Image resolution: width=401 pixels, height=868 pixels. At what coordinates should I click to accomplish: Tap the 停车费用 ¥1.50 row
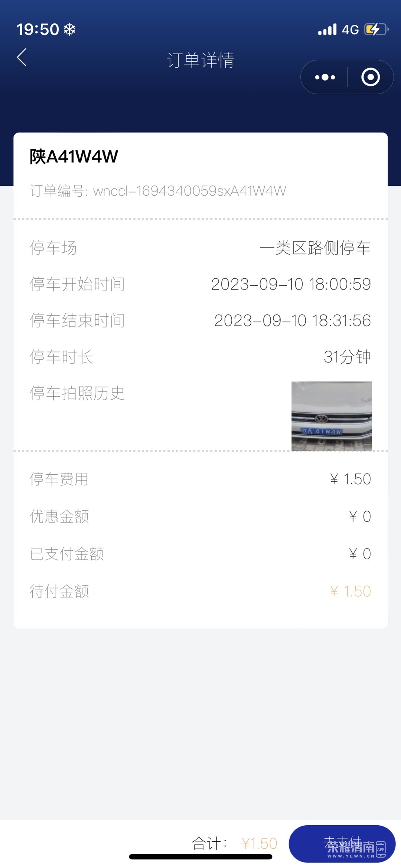coord(200,479)
